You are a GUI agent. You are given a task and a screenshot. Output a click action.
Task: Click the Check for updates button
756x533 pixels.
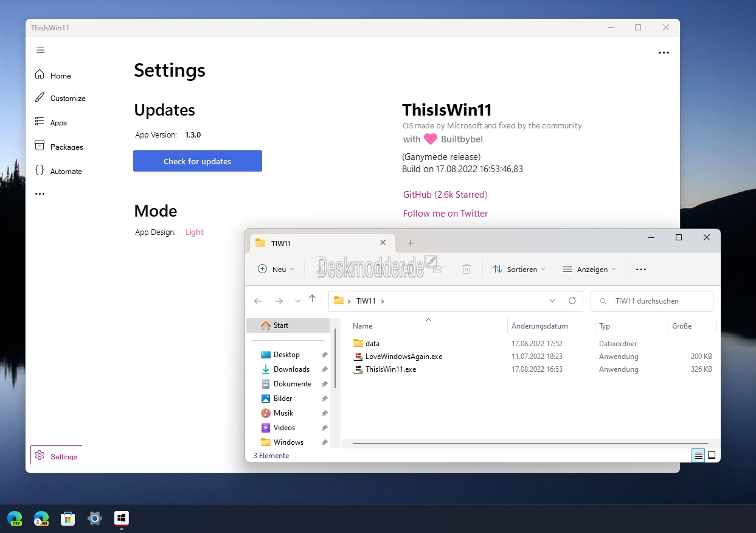[198, 161]
